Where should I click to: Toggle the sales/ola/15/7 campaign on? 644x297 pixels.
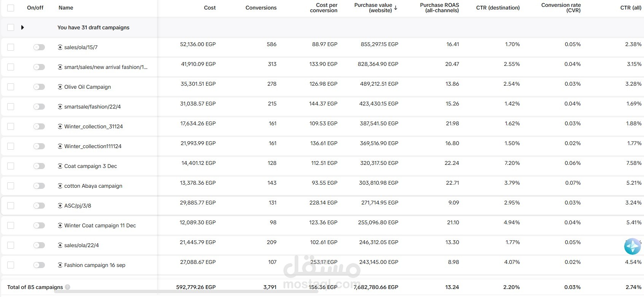[x=39, y=47]
